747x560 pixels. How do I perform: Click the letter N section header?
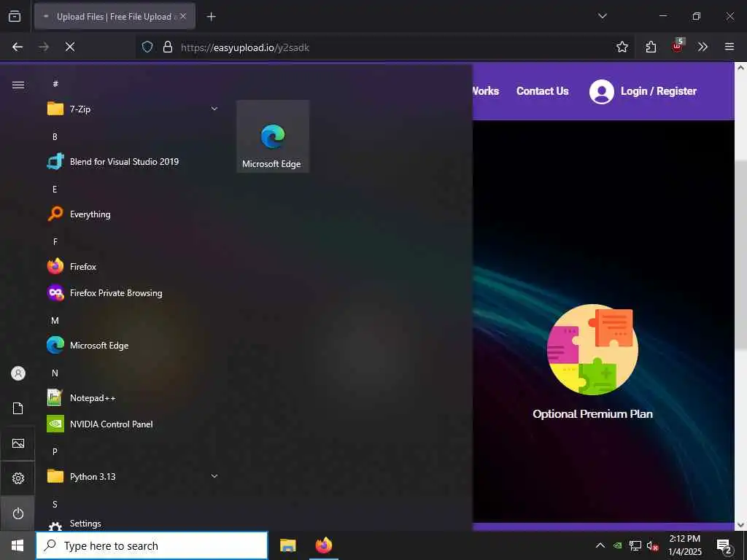(x=55, y=373)
